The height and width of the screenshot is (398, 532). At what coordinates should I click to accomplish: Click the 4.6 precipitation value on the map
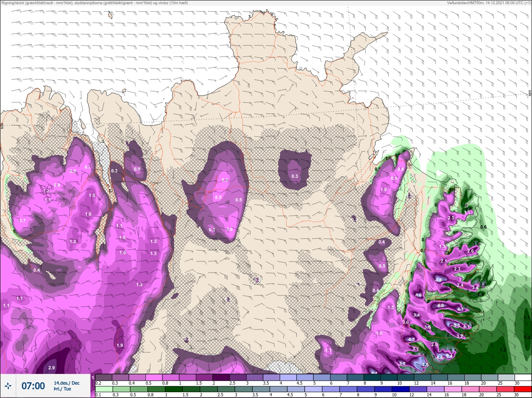click(x=419, y=295)
